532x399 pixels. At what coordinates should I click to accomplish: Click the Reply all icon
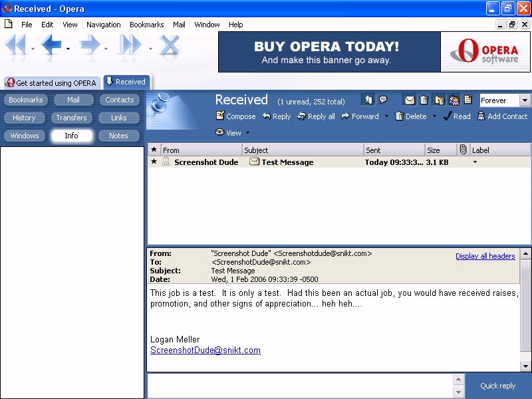pos(301,116)
